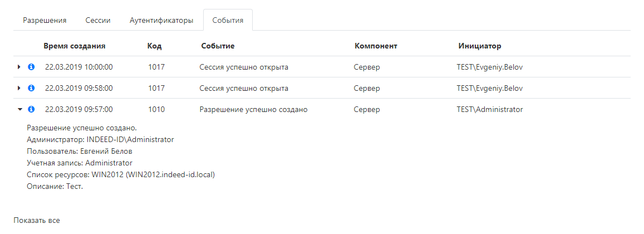Screen dimensions: 644x234
Task: Click code 1010 in the third row
Action: point(156,110)
